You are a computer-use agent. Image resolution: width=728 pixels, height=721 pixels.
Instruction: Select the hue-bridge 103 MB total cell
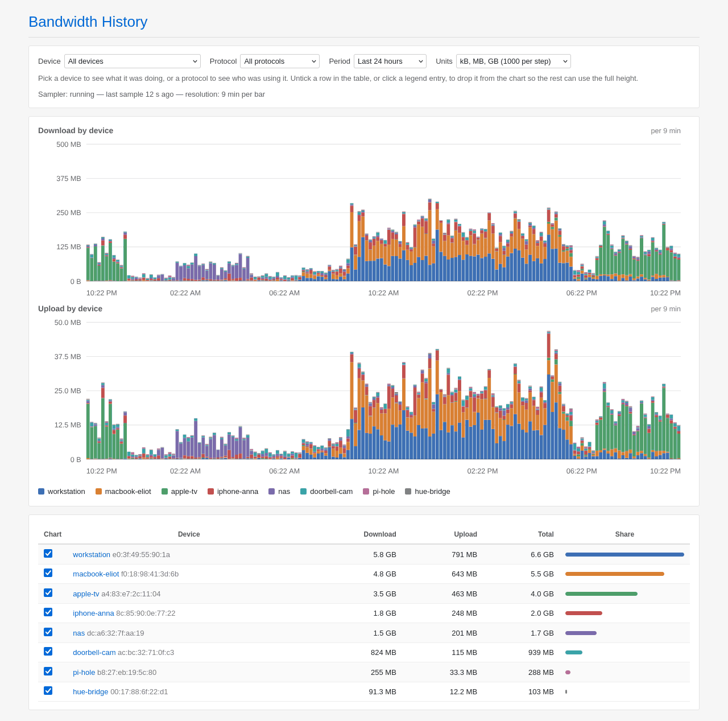(x=541, y=691)
